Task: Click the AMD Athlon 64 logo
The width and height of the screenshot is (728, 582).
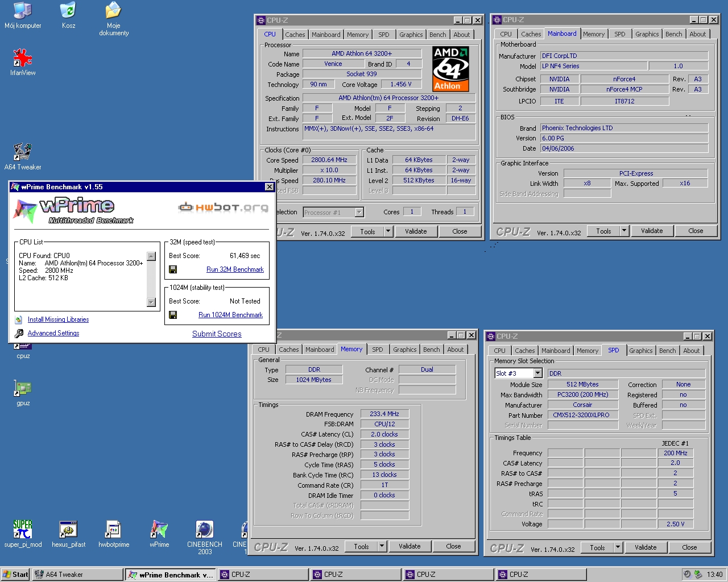Action: 450,69
